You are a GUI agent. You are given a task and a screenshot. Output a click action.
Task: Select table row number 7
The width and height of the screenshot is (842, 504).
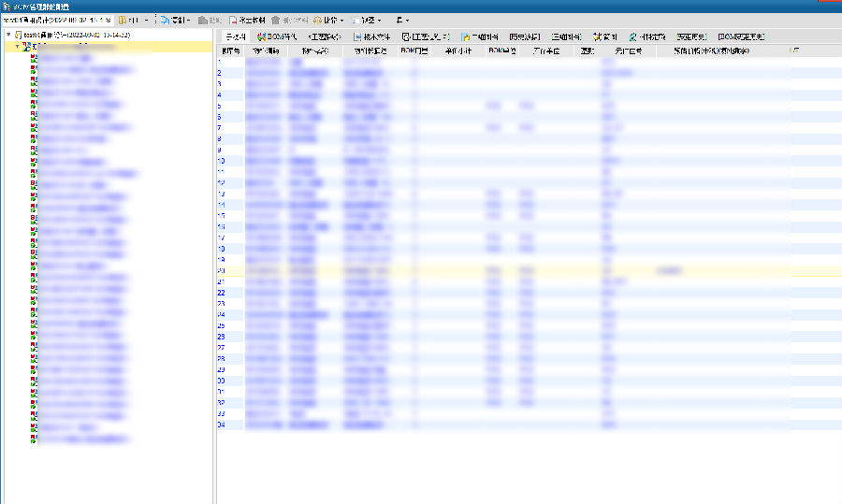pos(529,128)
